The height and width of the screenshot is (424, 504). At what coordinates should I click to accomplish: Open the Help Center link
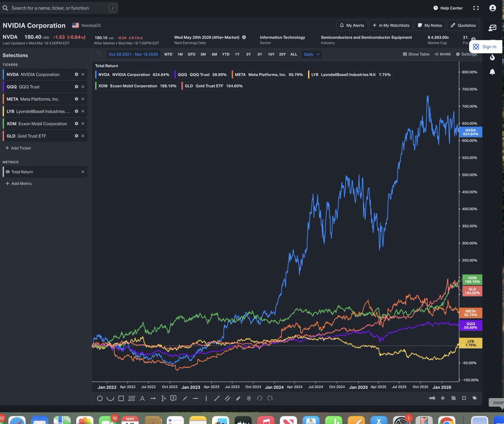[448, 8]
